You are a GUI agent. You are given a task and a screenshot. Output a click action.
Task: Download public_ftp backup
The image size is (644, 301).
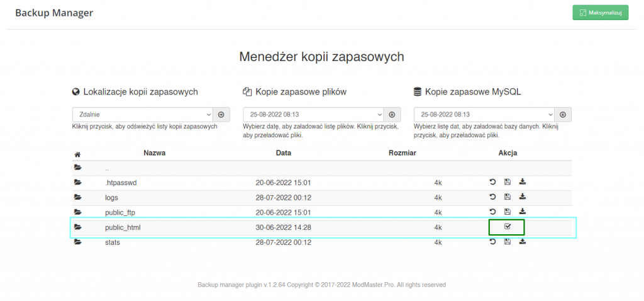point(522,211)
